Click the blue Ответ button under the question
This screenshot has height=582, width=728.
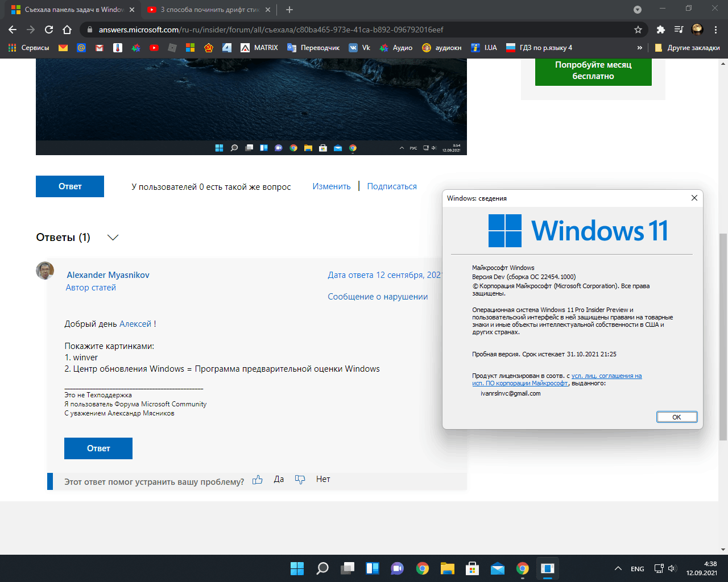coord(70,186)
